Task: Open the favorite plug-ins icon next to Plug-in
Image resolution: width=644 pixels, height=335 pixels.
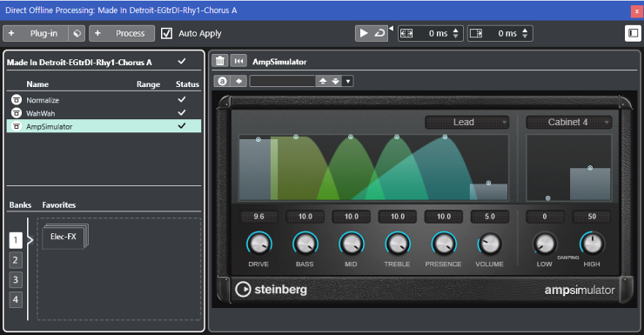Action: tap(77, 33)
